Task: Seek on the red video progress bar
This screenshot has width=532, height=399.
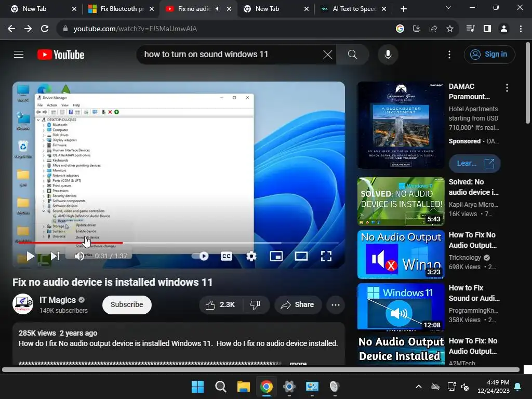Action: tap(71, 243)
